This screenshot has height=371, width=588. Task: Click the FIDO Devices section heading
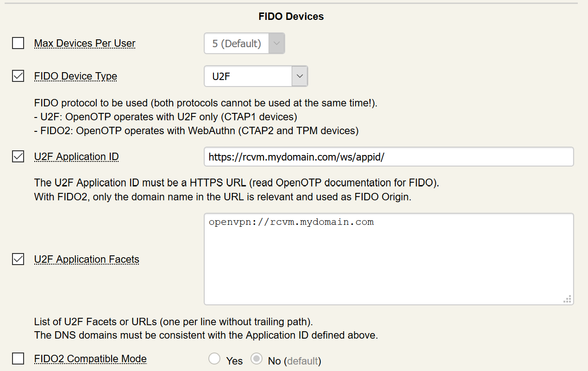tap(291, 17)
